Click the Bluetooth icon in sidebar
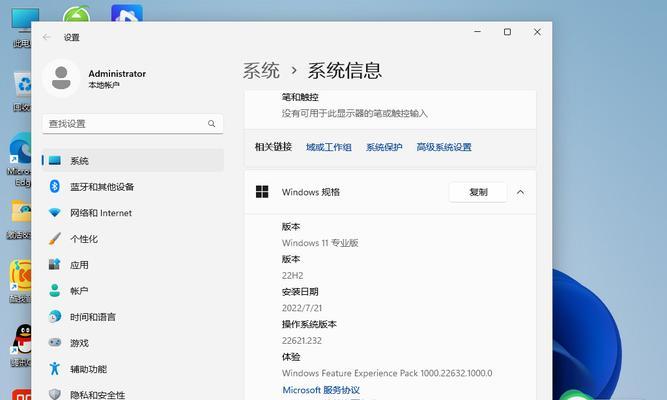Image resolution: width=667 pixels, height=400 pixels. pyautogui.click(x=55, y=186)
